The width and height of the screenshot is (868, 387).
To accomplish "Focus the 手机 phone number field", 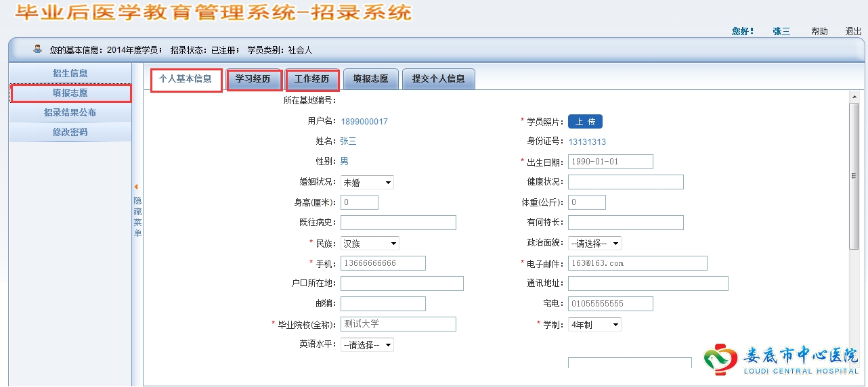I will click(383, 263).
